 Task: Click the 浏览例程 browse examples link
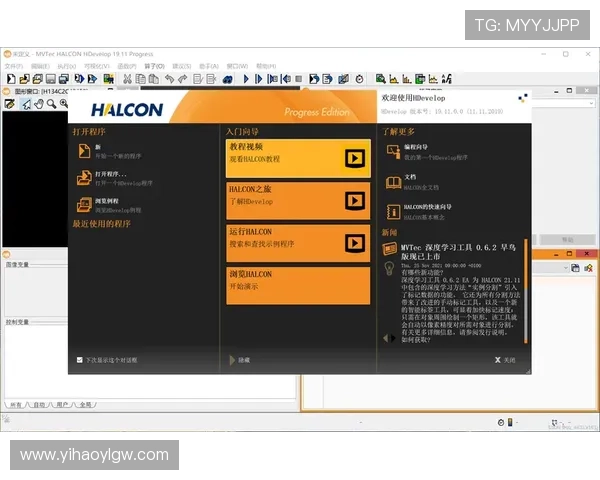point(107,201)
